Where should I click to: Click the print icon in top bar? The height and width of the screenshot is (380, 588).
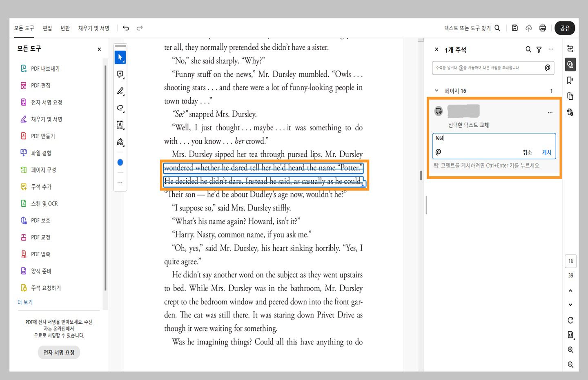(x=542, y=28)
